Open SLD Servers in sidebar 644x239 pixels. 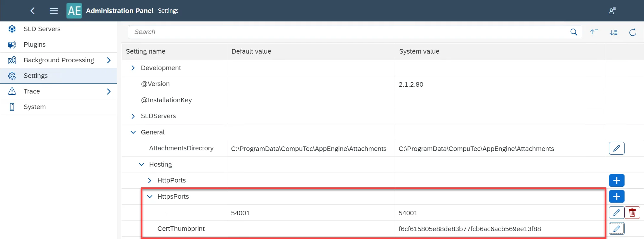point(42,29)
